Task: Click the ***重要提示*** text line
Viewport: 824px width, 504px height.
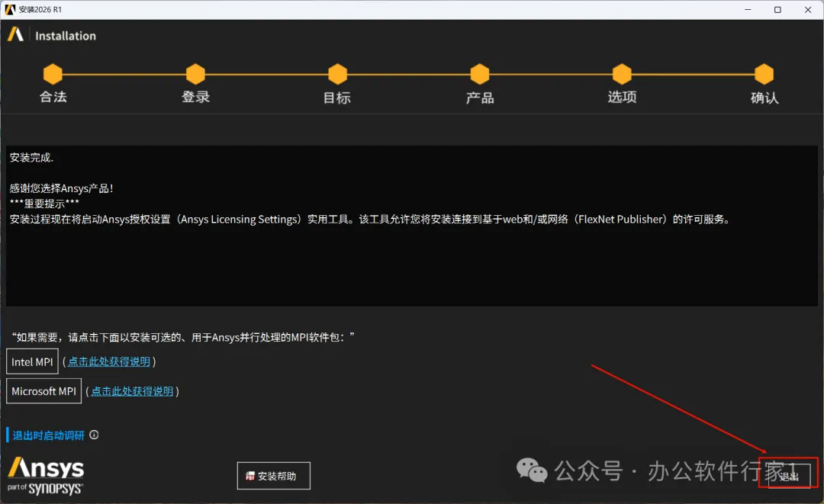Action: pyautogui.click(x=44, y=204)
